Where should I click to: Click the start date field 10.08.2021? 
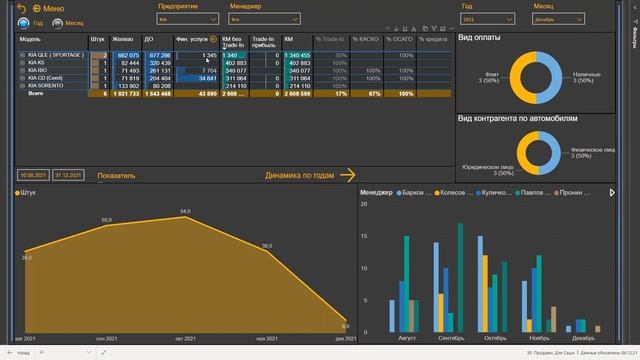click(33, 175)
